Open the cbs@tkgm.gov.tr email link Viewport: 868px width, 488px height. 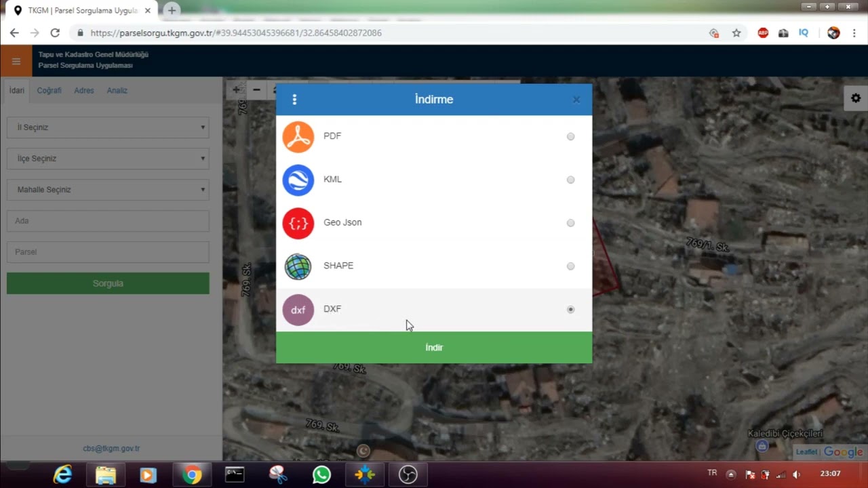pos(111,448)
